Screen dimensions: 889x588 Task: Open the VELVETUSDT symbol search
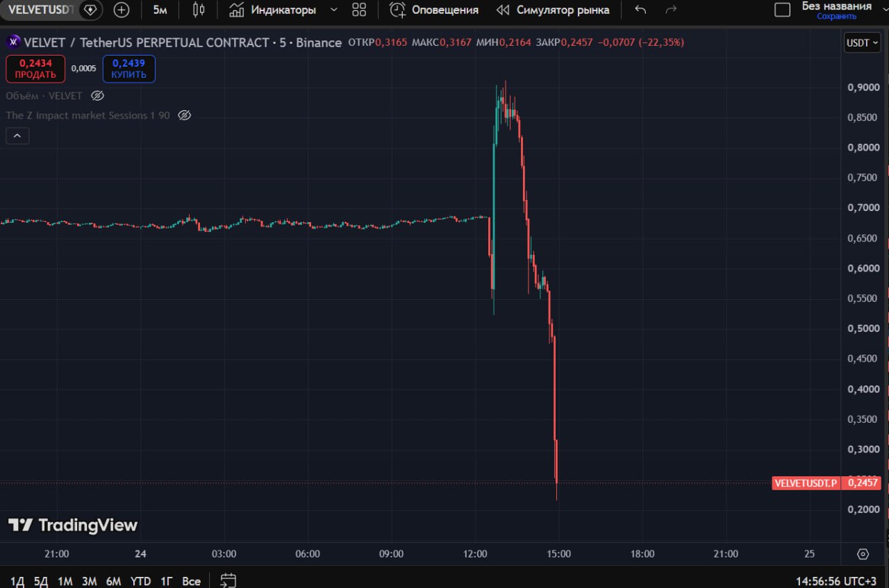click(x=40, y=10)
